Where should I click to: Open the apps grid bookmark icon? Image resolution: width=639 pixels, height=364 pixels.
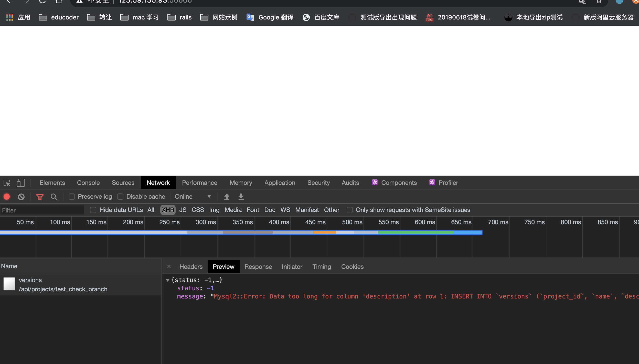pyautogui.click(x=10, y=17)
